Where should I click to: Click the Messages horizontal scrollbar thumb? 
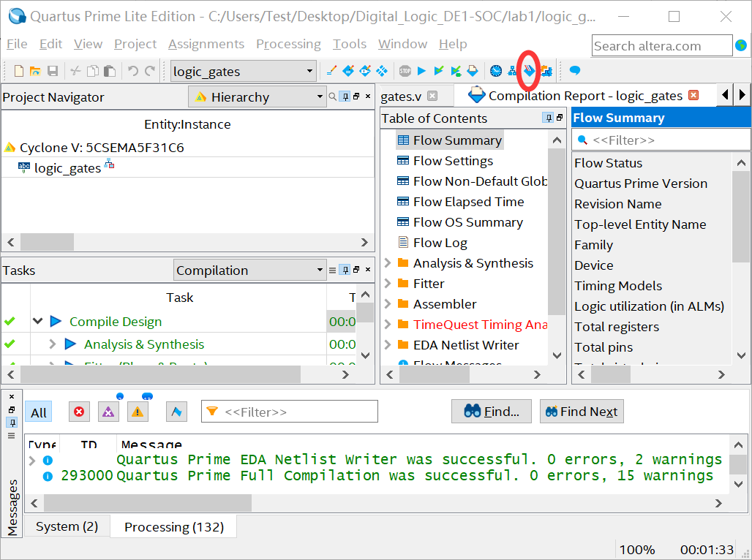(x=148, y=503)
